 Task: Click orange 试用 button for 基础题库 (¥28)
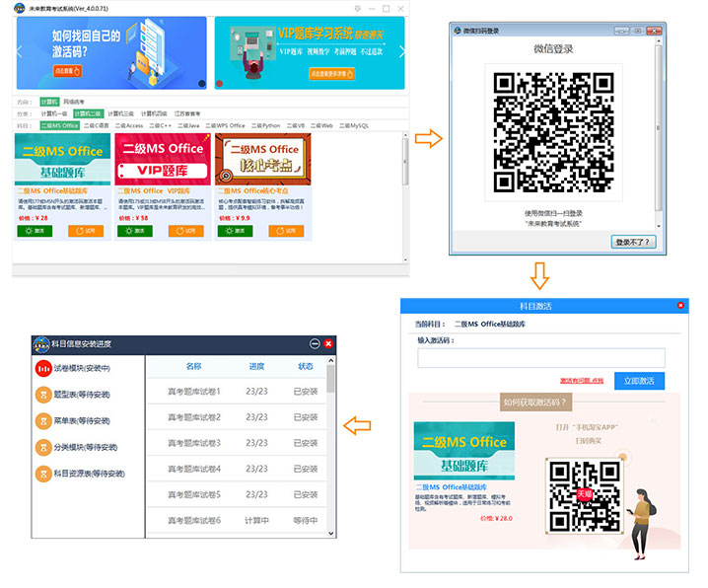pyautogui.click(x=86, y=231)
